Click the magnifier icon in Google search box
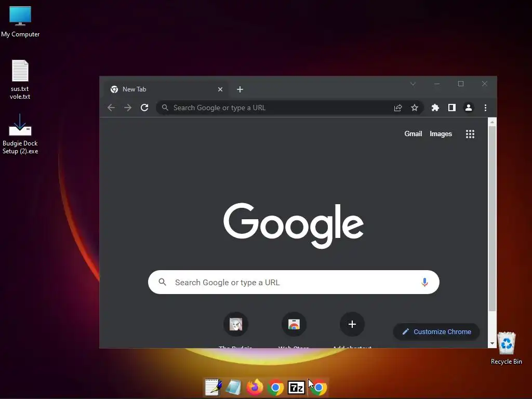 click(163, 282)
